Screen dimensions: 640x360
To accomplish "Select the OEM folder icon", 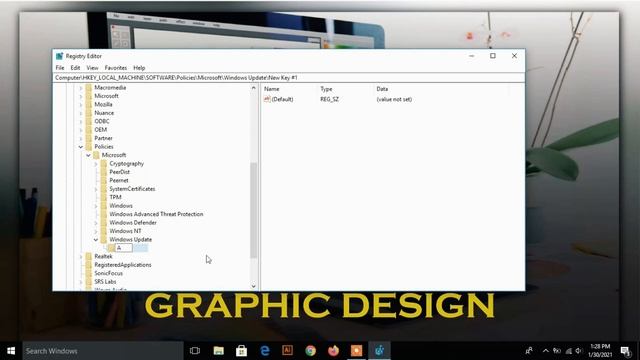I will (89, 130).
